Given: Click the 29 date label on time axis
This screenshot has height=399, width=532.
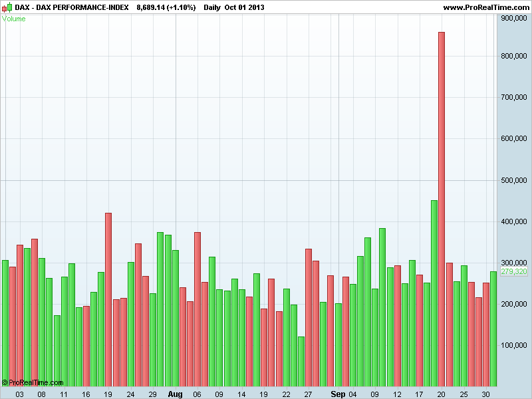Looking at the screenshot, I should point(153,394).
